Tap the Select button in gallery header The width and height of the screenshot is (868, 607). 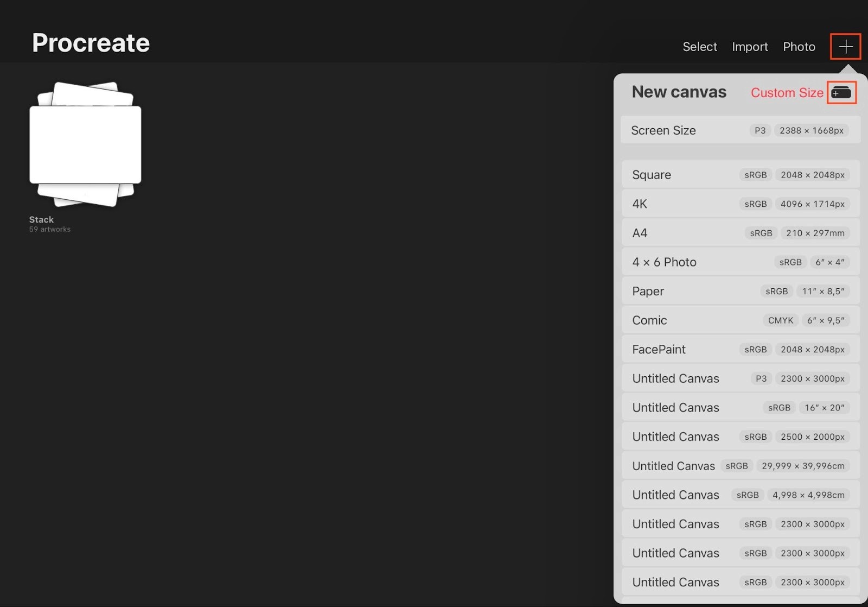tap(699, 47)
